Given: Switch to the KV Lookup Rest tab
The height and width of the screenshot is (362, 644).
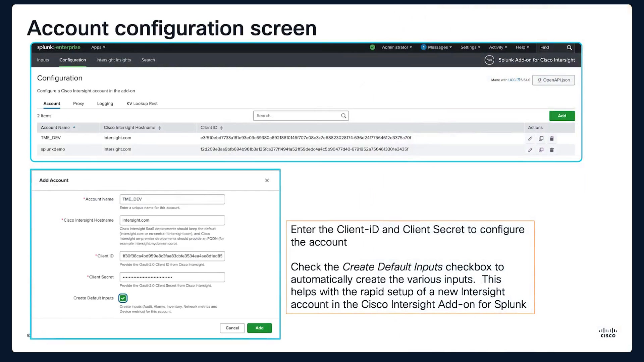Looking at the screenshot, I should pos(142,104).
